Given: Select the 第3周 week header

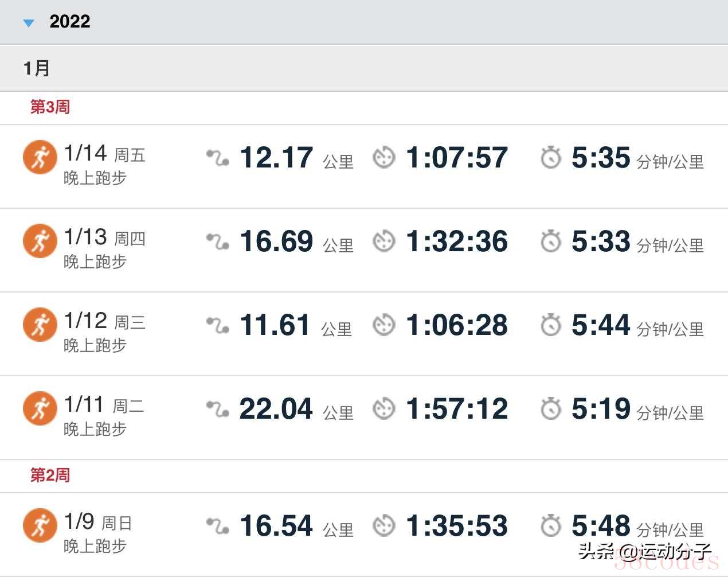Looking at the screenshot, I should (x=50, y=107).
